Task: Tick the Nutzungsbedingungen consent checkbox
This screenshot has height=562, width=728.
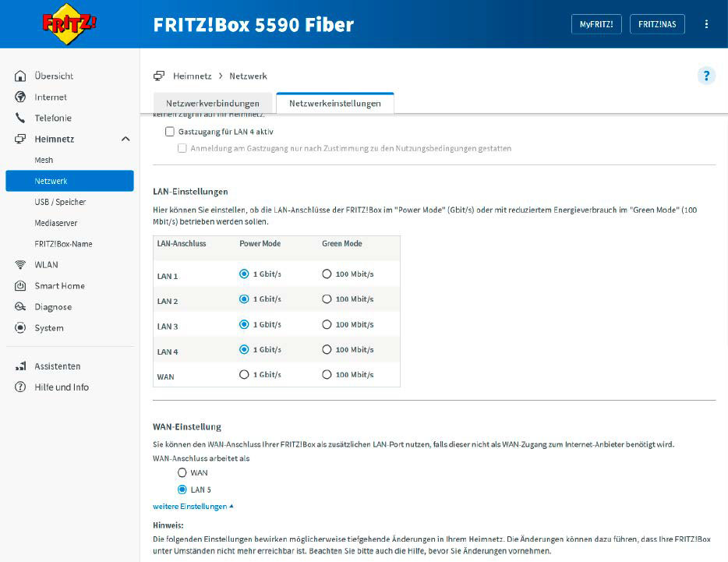Action: pos(182,148)
